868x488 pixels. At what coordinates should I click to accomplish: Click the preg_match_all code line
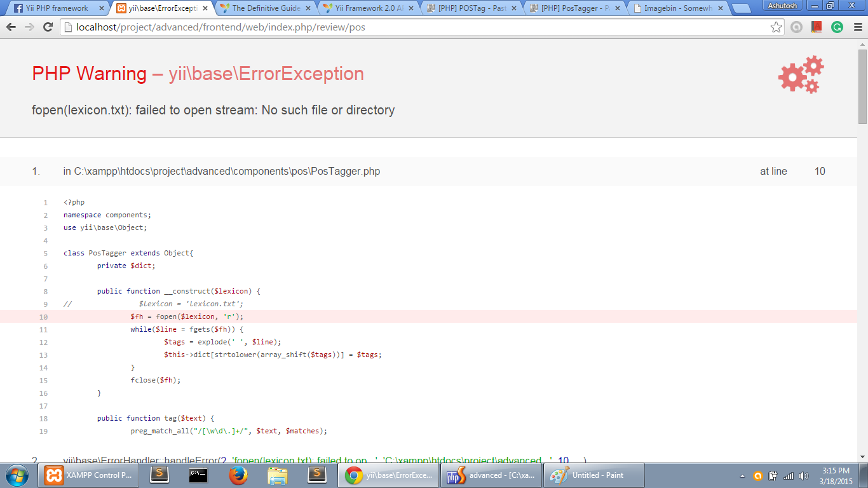[x=229, y=431]
